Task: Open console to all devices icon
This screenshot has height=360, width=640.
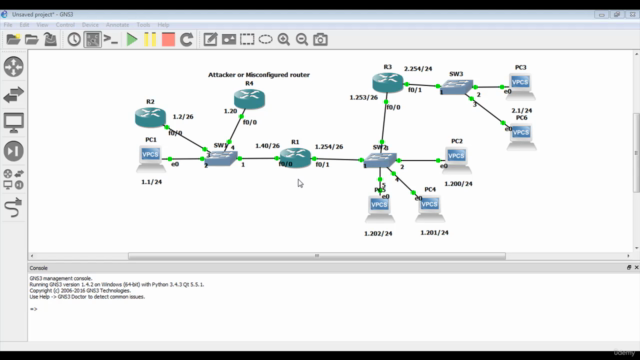Action: [x=111, y=40]
